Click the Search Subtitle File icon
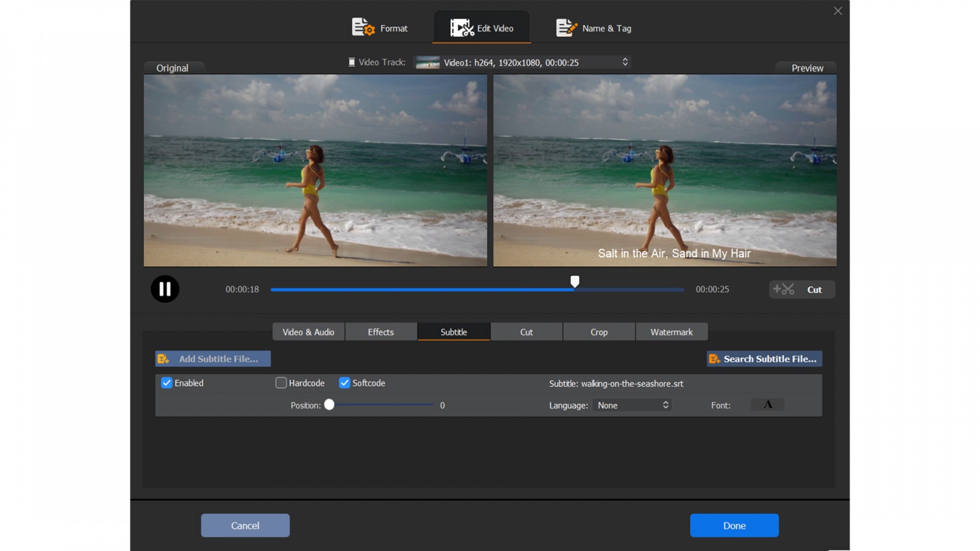This screenshot has height=551, width=980. (714, 359)
